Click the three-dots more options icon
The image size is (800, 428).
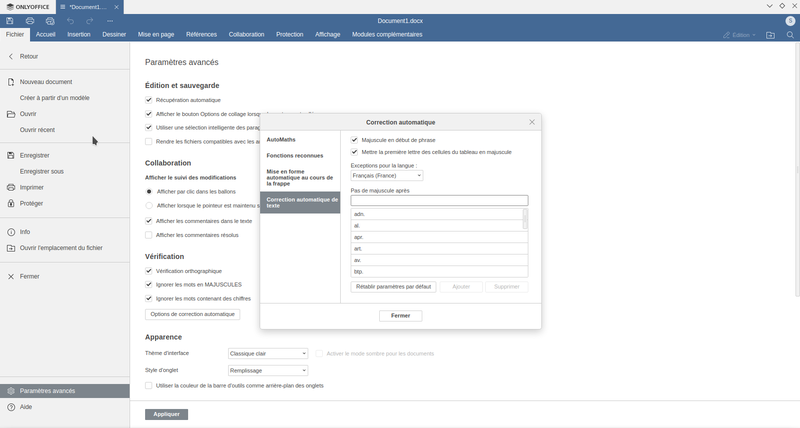click(x=110, y=20)
